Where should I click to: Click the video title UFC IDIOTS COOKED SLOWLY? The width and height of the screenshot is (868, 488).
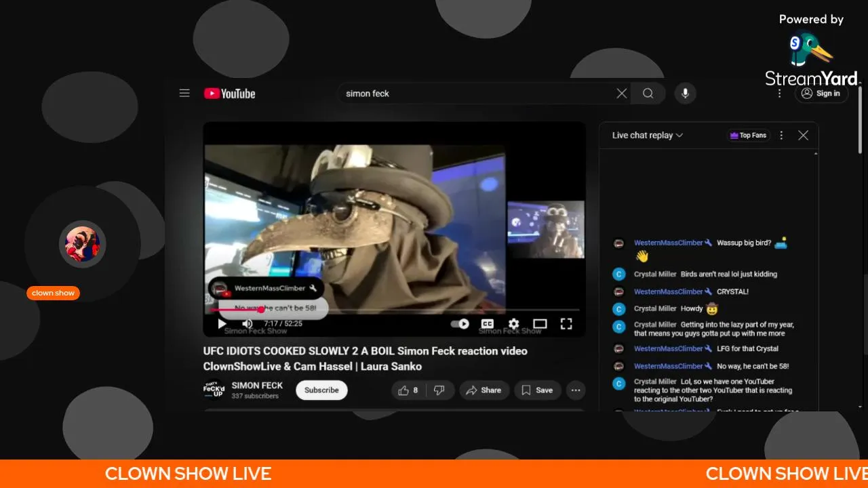pyautogui.click(x=366, y=359)
